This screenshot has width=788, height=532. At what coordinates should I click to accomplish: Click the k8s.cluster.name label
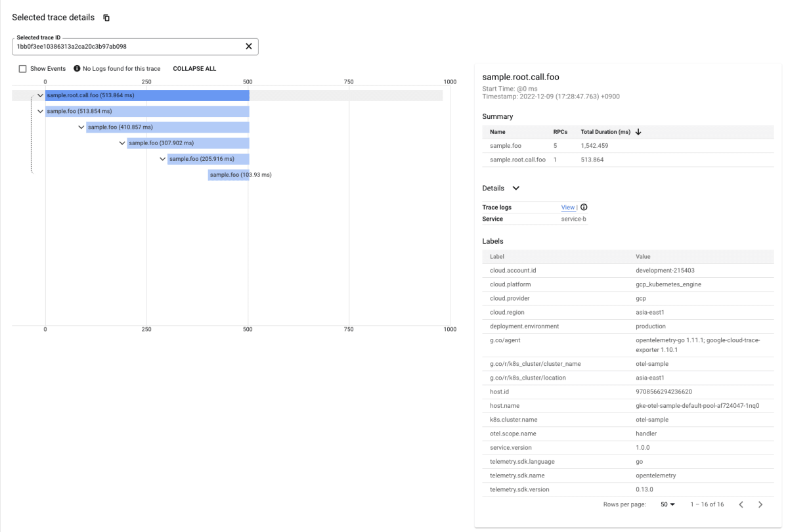point(514,419)
